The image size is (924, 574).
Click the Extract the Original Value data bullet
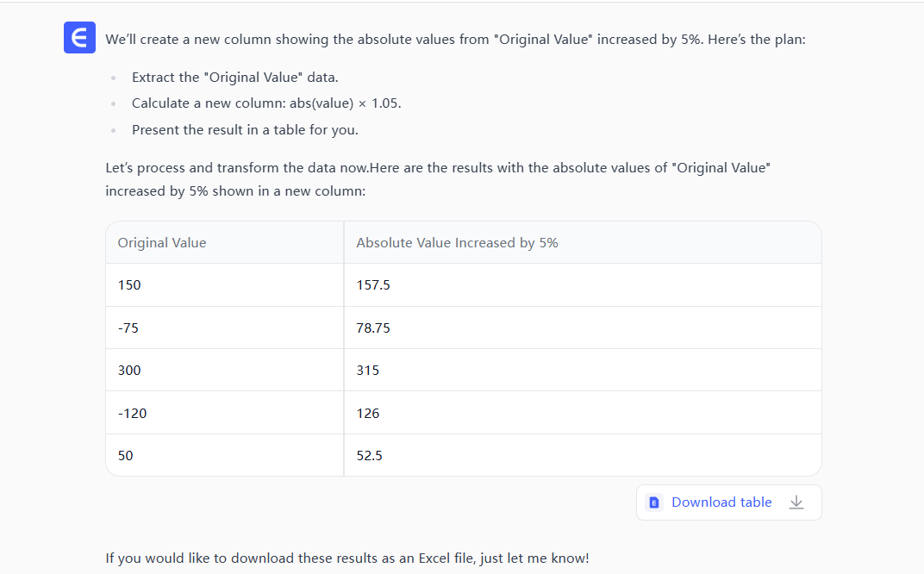pos(234,78)
